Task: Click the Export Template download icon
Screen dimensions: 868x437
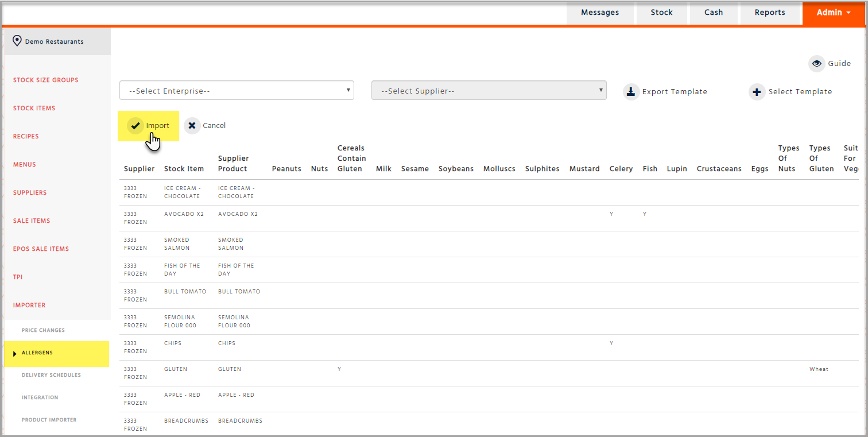Action: 631,92
